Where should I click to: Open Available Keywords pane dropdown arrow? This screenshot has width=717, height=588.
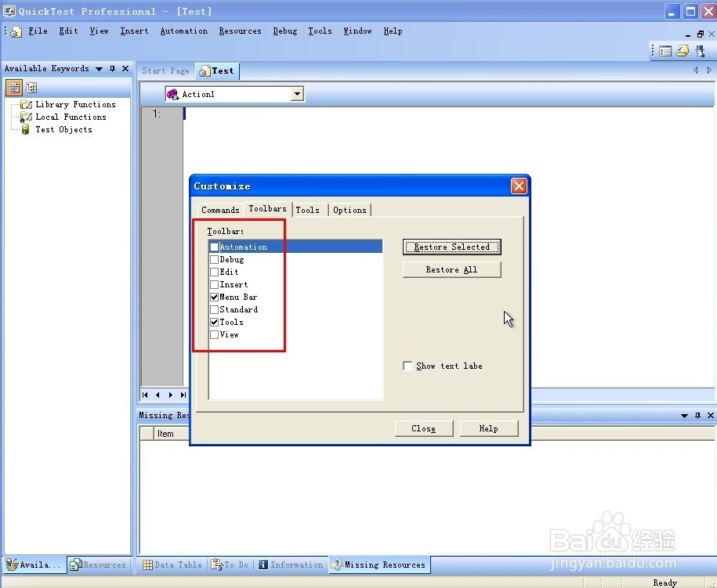tap(99, 69)
